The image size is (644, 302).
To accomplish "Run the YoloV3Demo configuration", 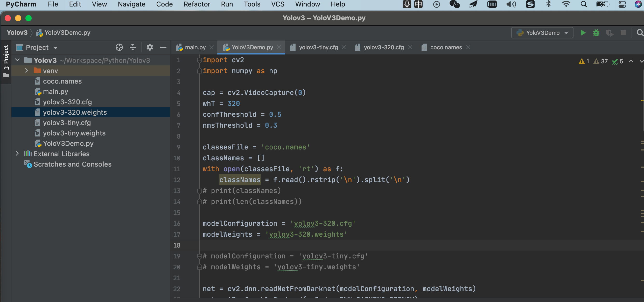I will [x=583, y=33].
